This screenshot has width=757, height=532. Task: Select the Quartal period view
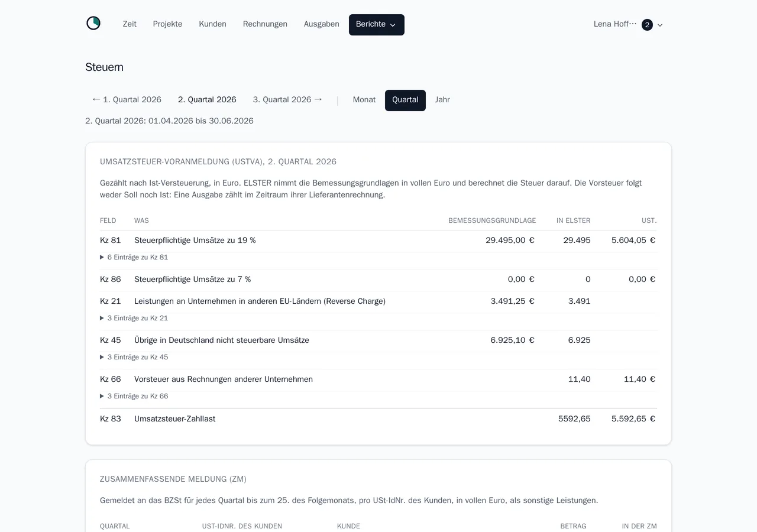tap(405, 100)
